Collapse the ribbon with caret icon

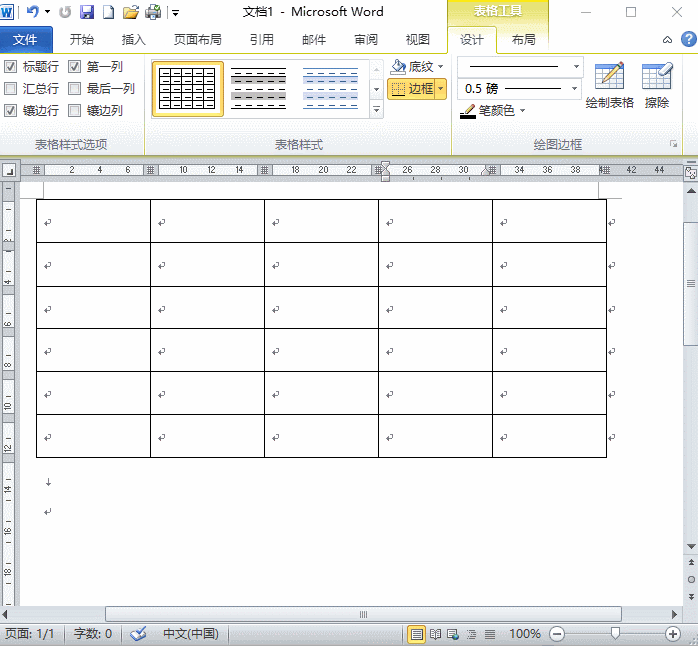click(667, 40)
